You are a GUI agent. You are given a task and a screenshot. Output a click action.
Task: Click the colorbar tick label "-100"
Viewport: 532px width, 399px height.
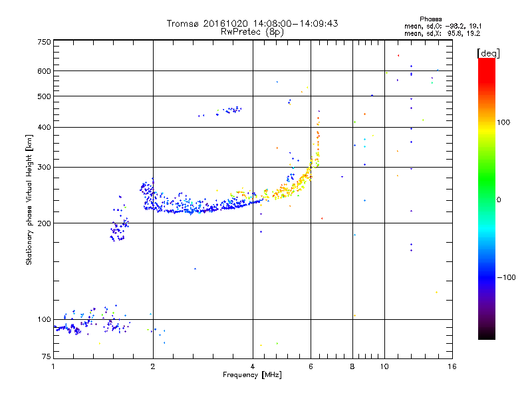coord(506,277)
